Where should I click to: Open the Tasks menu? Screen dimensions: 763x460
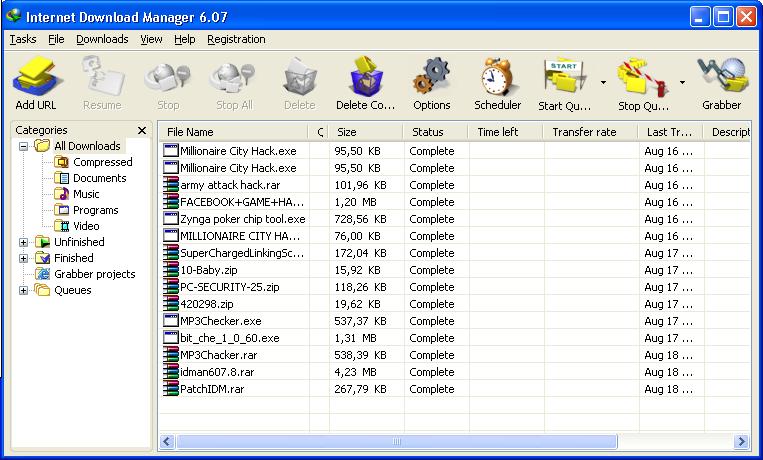pyautogui.click(x=23, y=39)
